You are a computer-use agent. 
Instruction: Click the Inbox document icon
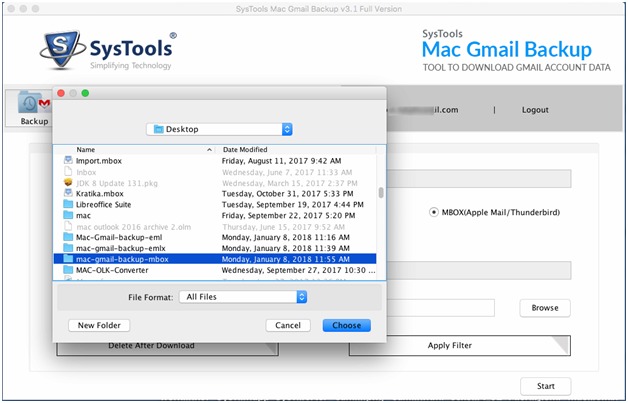coord(68,172)
